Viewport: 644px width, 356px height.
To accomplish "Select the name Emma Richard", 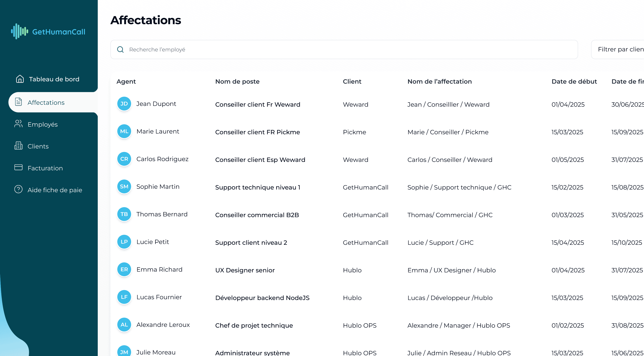I will 159,270.
